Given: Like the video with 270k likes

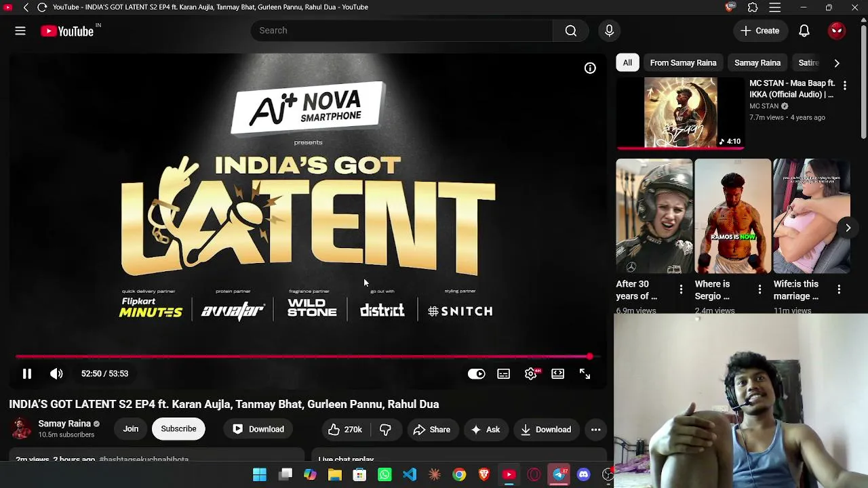Looking at the screenshot, I should point(345,430).
